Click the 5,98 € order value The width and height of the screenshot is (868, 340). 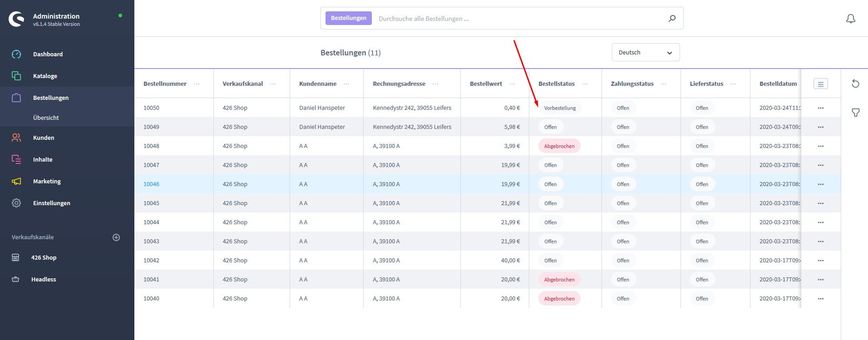click(512, 127)
